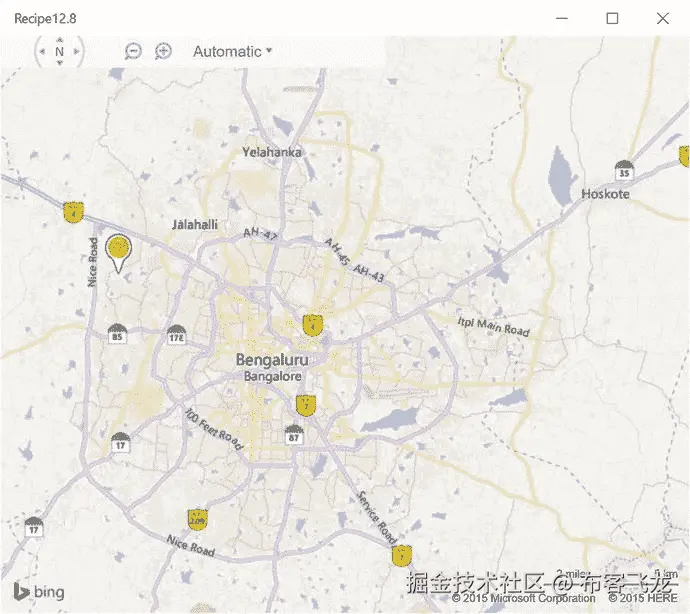Image resolution: width=690 pixels, height=614 pixels.
Task: Click vertical Nice Road label beside pushpin
Action: click(92, 262)
